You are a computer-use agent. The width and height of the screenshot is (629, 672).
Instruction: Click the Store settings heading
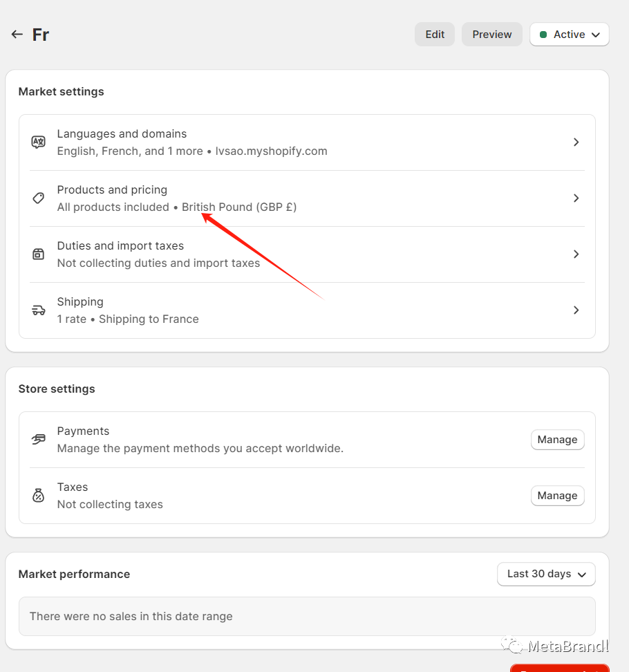(x=57, y=389)
